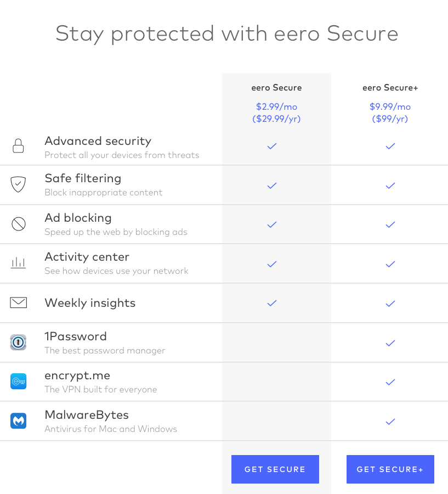Click the $2.99/mo price text

coord(276,106)
